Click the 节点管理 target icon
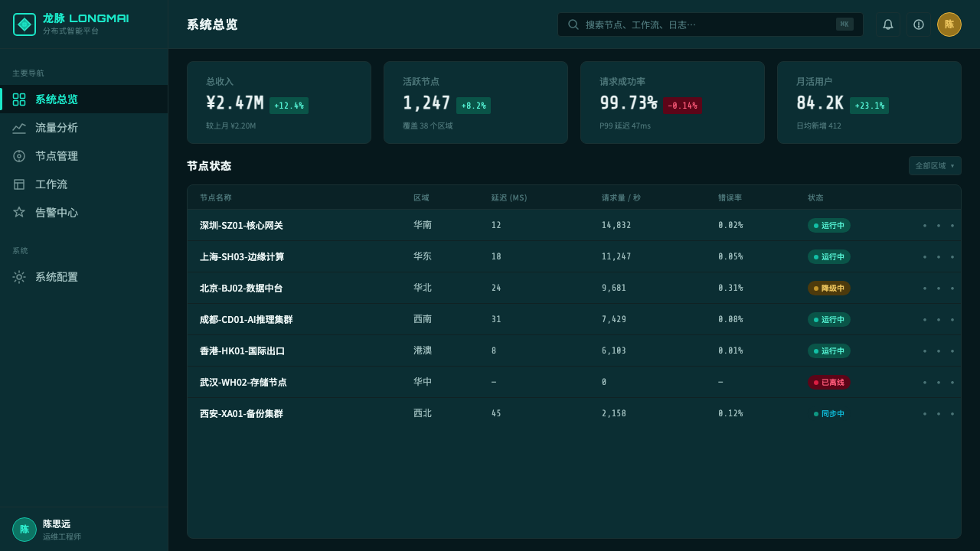Screen dimensions: 980x551 [19, 156]
